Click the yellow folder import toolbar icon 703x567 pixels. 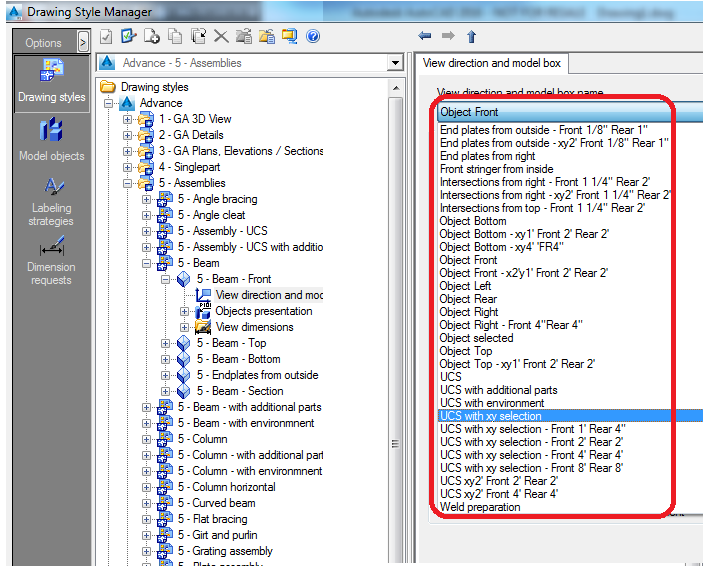tap(267, 36)
